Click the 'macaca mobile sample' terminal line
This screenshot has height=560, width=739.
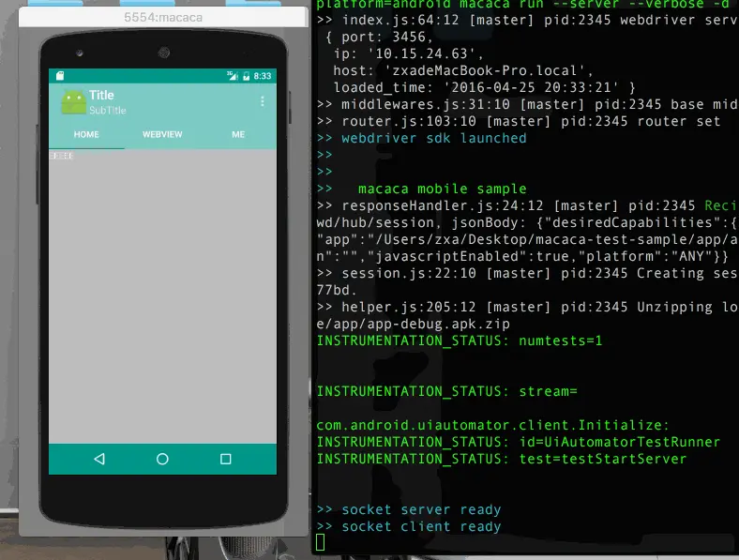(422, 189)
